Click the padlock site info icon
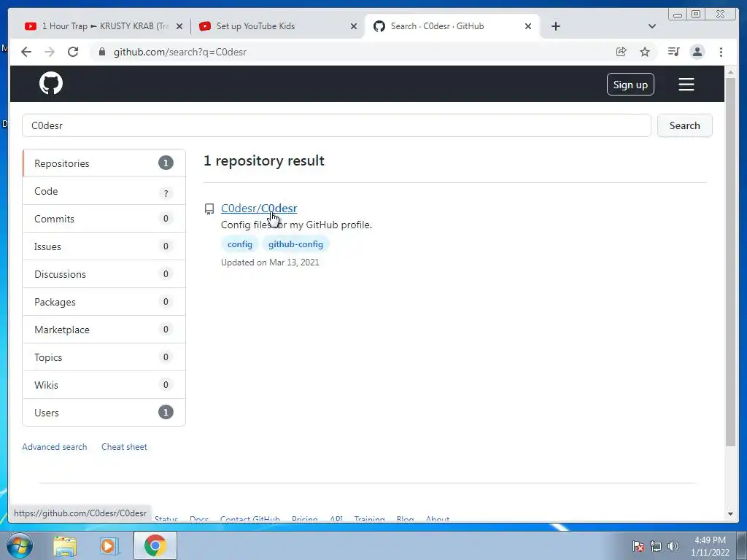The width and height of the screenshot is (747, 560). 102,52
